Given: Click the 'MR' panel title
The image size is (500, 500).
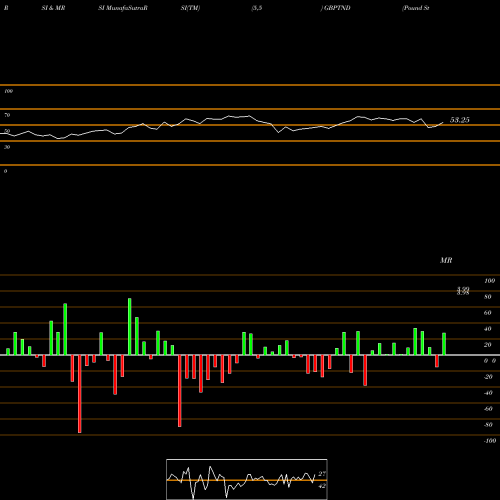Looking at the screenshot, I should [x=446, y=260].
